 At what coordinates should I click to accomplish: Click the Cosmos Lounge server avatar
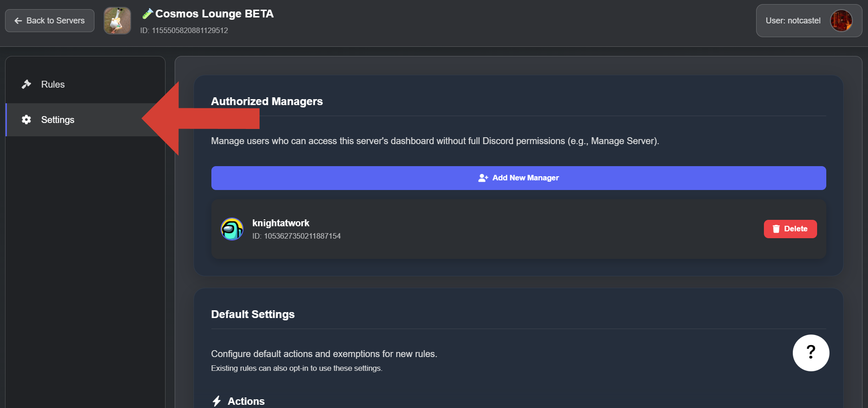pyautogui.click(x=117, y=21)
